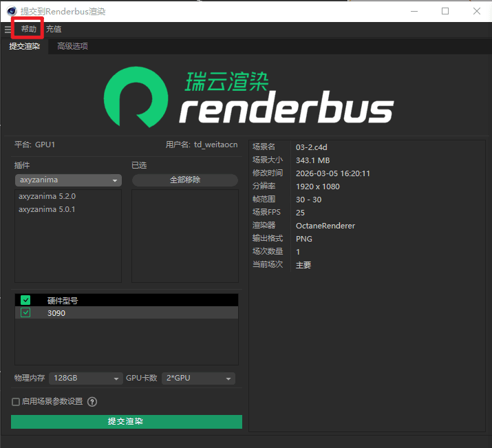Maximize the Renderbus window
The image size is (492, 448).
coord(445,11)
